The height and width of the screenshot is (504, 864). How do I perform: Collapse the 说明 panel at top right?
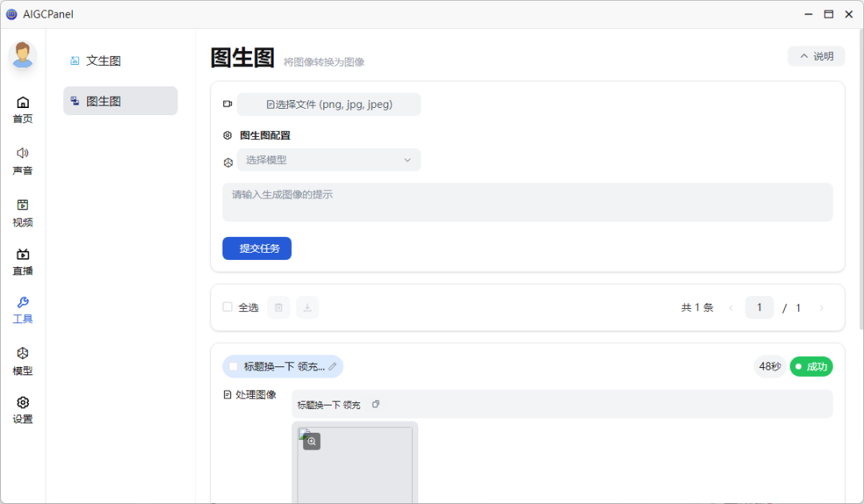point(816,56)
